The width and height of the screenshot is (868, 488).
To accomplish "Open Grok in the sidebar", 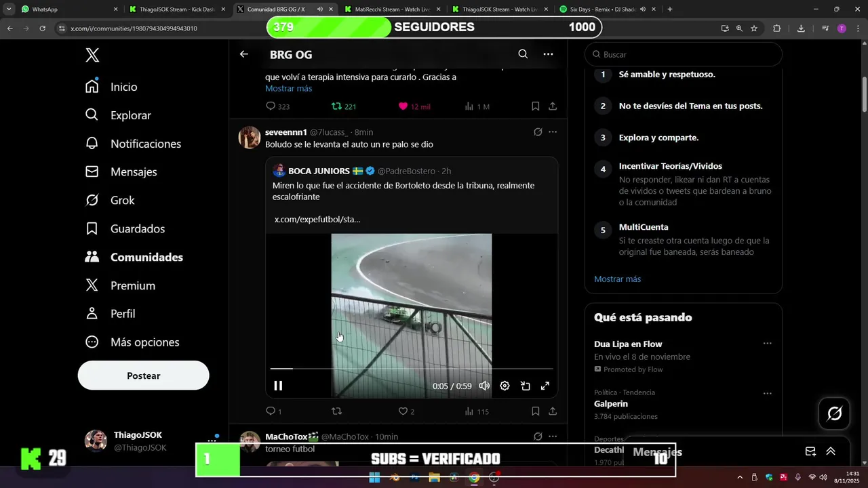I will (x=110, y=201).
